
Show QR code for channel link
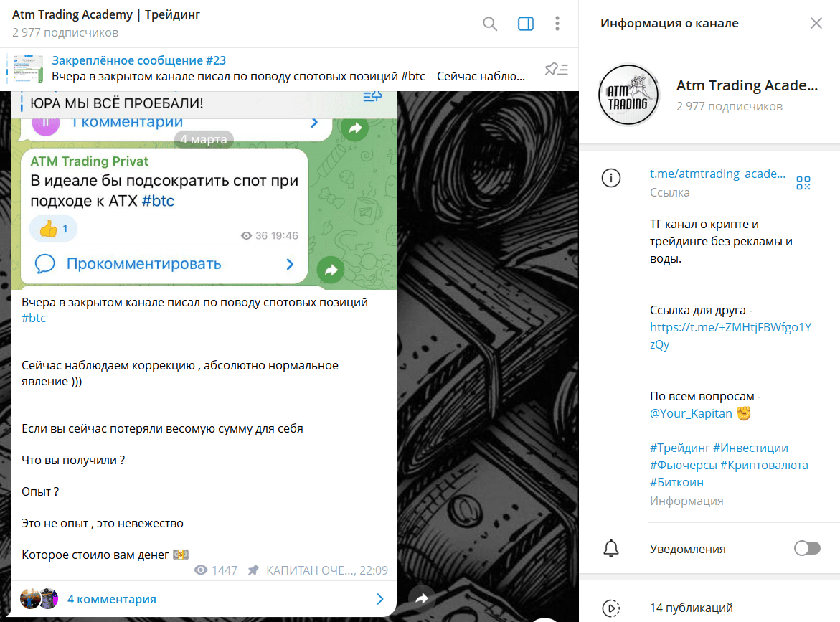coord(803,183)
